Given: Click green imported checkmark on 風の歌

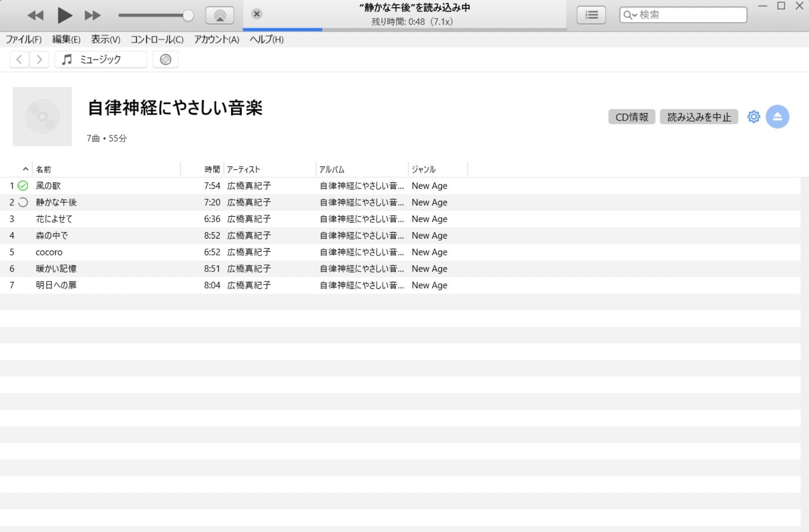Looking at the screenshot, I should click(x=23, y=186).
